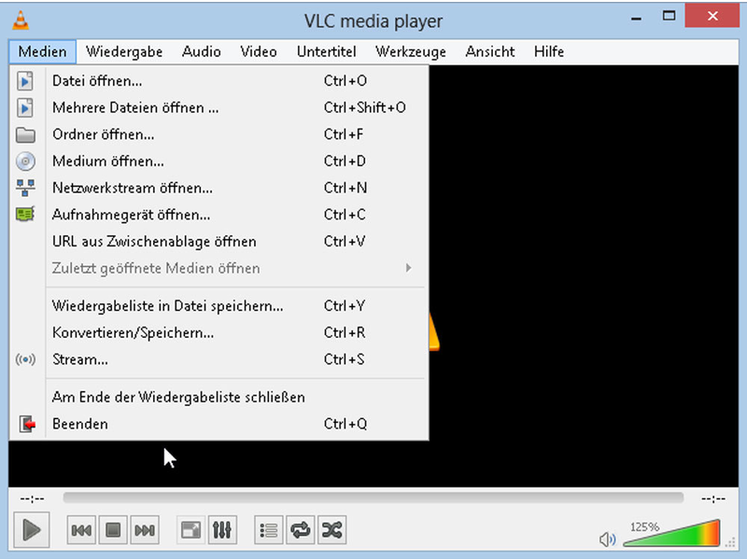This screenshot has height=560, width=747.
Task: Open the Ansicht menu
Action: [x=489, y=51]
